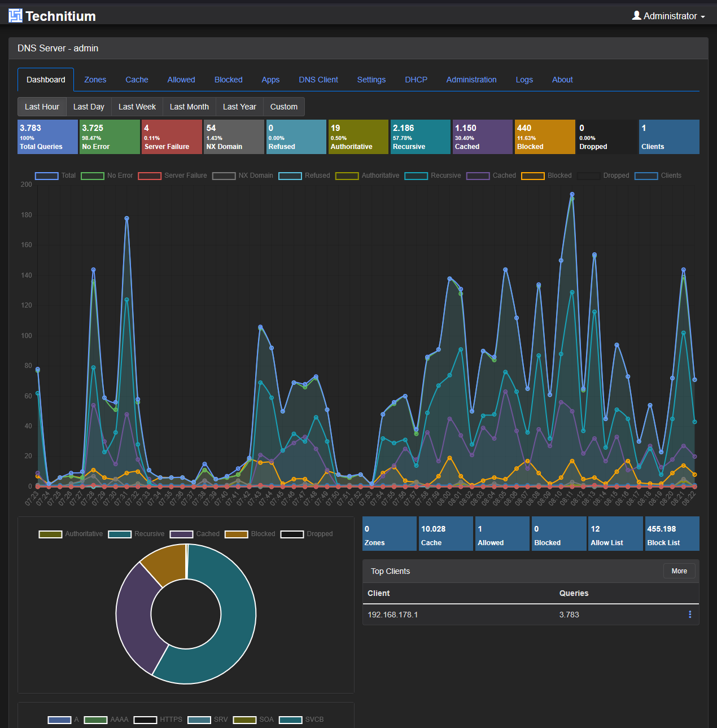Open options menu for client 192.168.178.1
Screen dimensions: 717x728
point(690,615)
